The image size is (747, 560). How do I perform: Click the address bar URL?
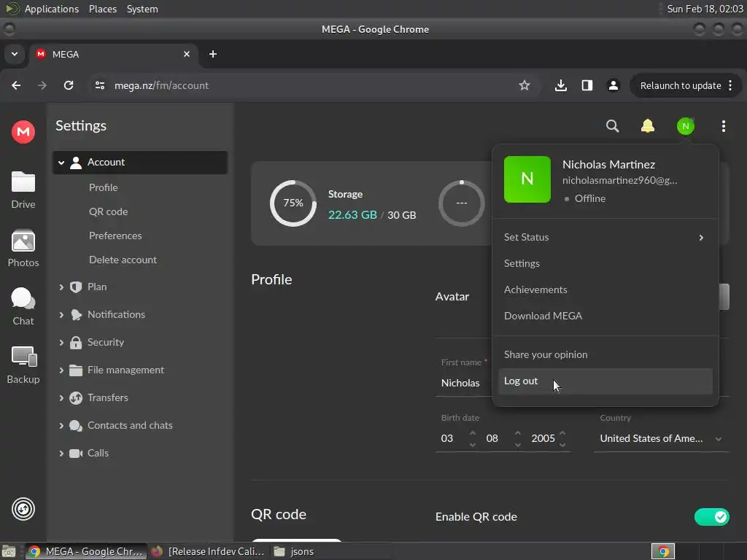[x=161, y=86]
